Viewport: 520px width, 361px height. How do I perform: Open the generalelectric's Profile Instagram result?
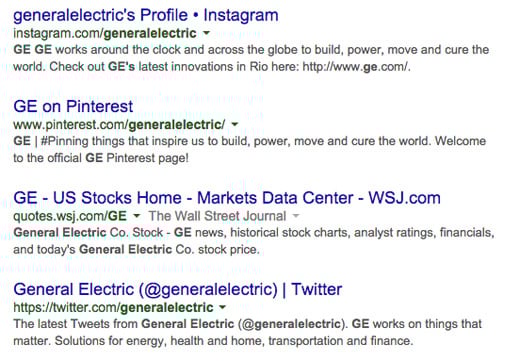tap(146, 15)
